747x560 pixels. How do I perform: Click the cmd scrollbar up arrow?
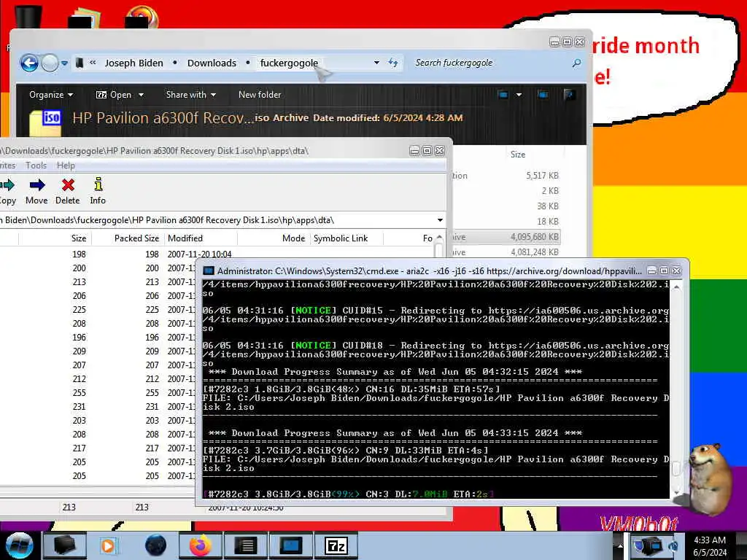click(676, 287)
